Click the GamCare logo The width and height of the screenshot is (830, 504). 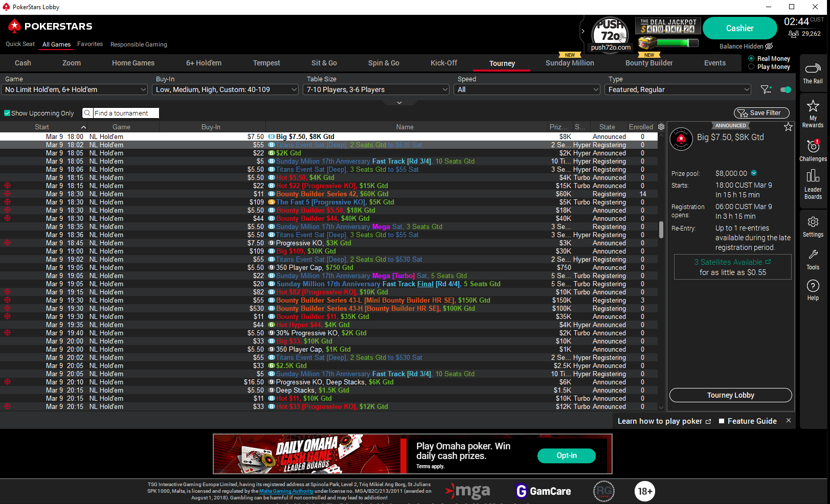click(x=543, y=491)
